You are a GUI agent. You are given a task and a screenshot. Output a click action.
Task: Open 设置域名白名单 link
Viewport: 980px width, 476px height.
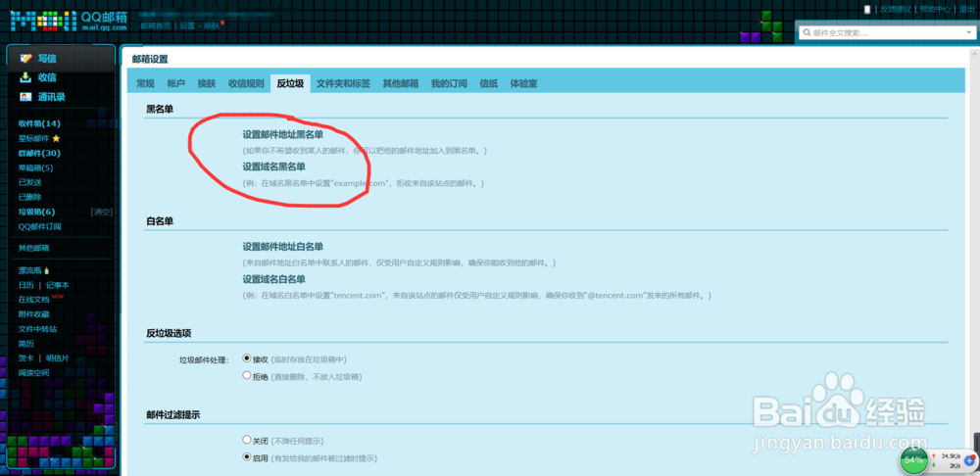(x=273, y=278)
